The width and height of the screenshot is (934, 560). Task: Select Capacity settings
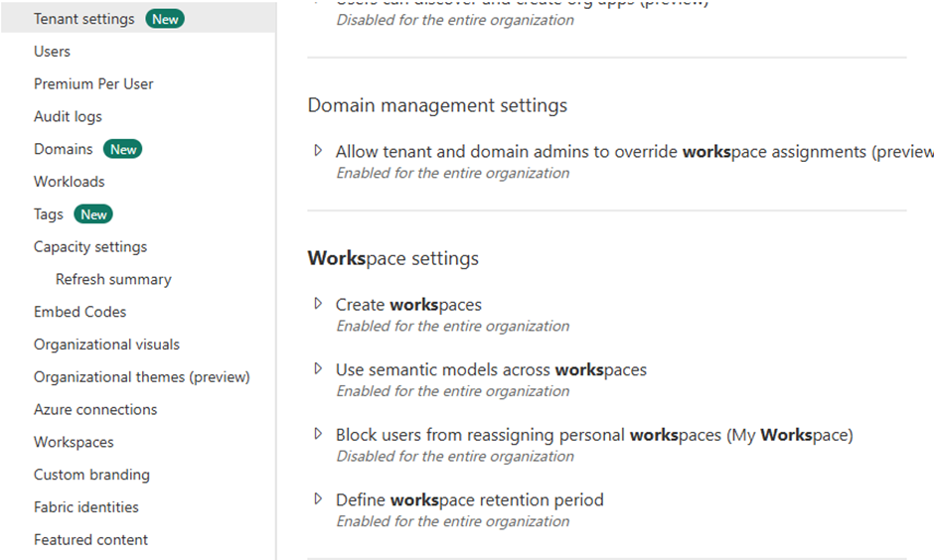coord(90,246)
